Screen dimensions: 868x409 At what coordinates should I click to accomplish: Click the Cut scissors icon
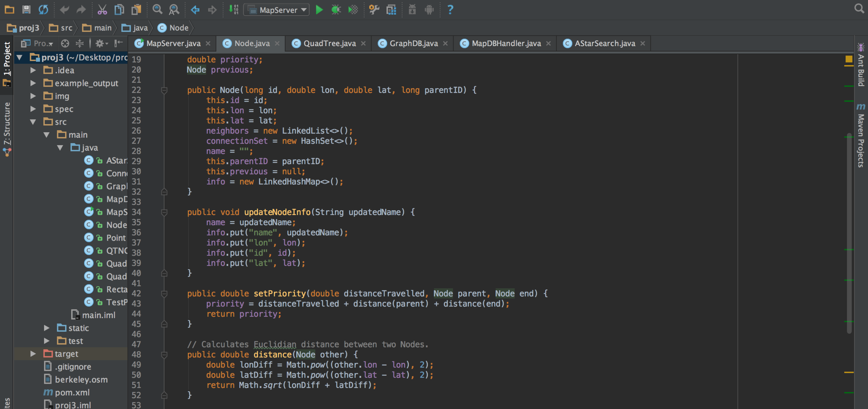click(x=102, y=10)
